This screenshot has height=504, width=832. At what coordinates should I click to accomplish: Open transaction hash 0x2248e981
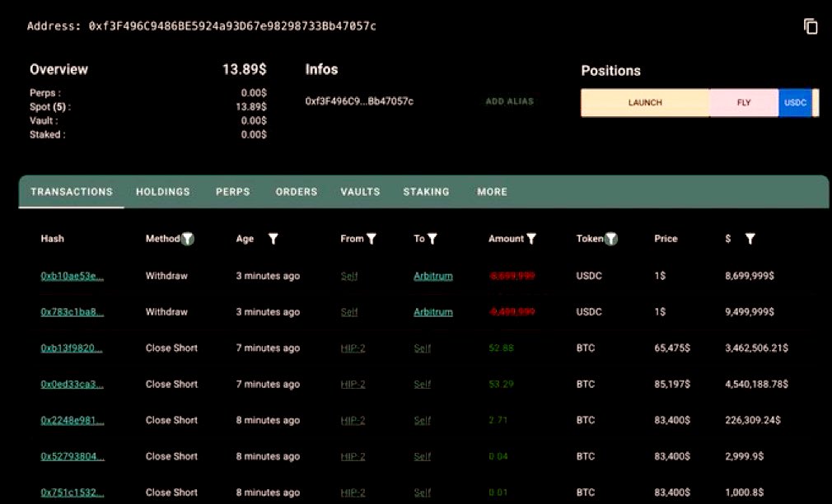pos(72,420)
